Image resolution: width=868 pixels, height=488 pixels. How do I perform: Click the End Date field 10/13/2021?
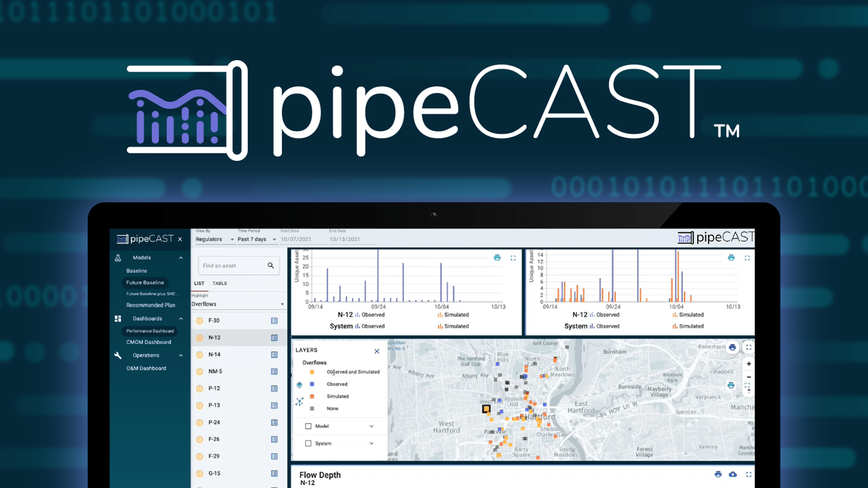pyautogui.click(x=353, y=239)
